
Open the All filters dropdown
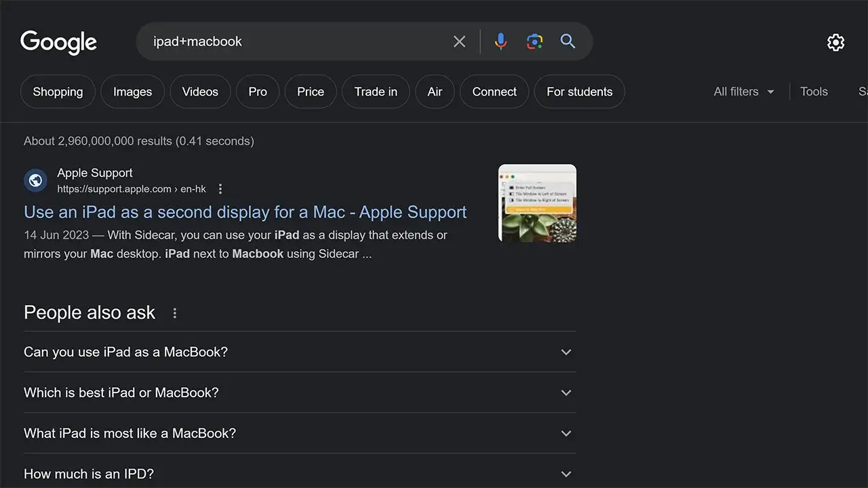click(743, 91)
